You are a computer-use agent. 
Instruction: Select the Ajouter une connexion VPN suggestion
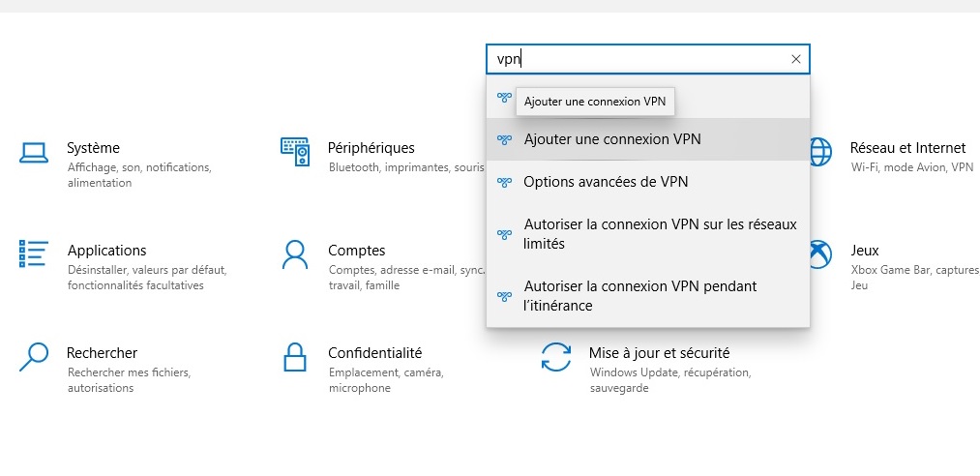(x=611, y=139)
